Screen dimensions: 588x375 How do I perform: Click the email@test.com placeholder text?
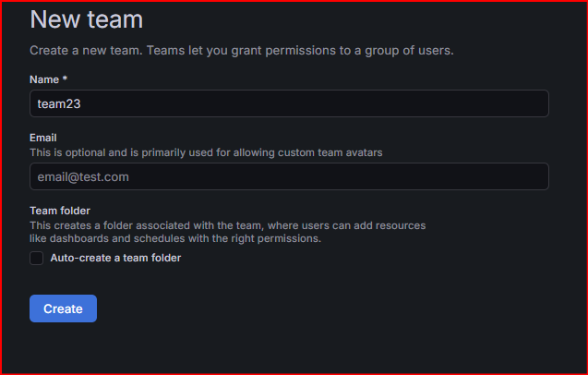click(x=83, y=176)
